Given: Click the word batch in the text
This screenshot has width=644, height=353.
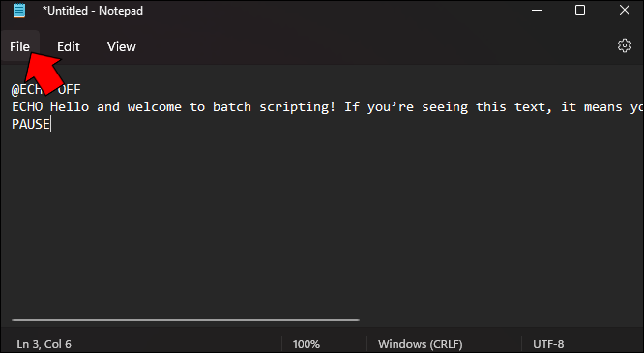Looking at the screenshot, I should pos(232,107).
